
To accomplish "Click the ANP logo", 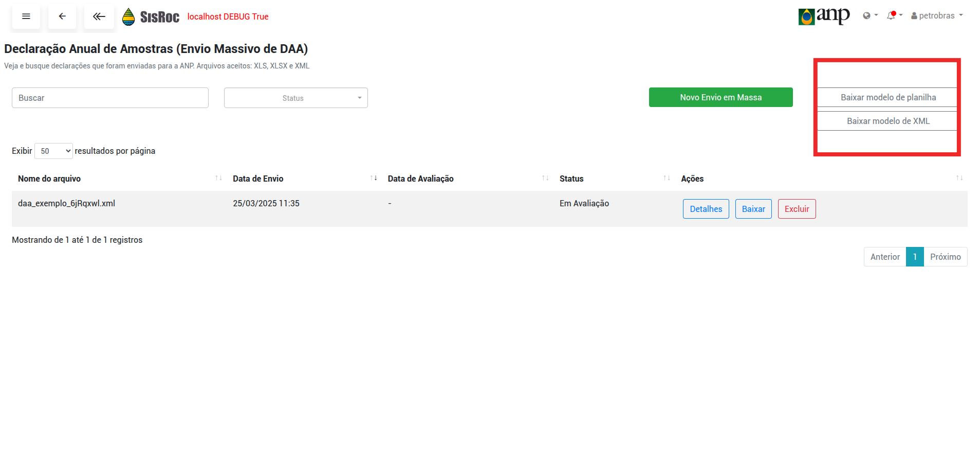I will pyautogui.click(x=823, y=16).
